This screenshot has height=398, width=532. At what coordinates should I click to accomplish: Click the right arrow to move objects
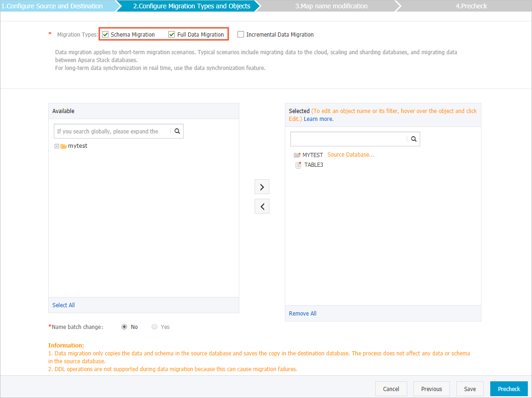click(x=262, y=186)
